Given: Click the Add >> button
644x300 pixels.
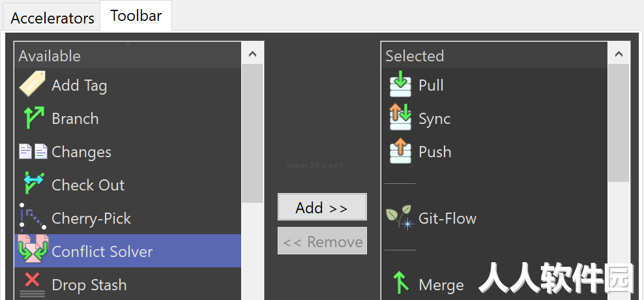Looking at the screenshot, I should point(322,207).
